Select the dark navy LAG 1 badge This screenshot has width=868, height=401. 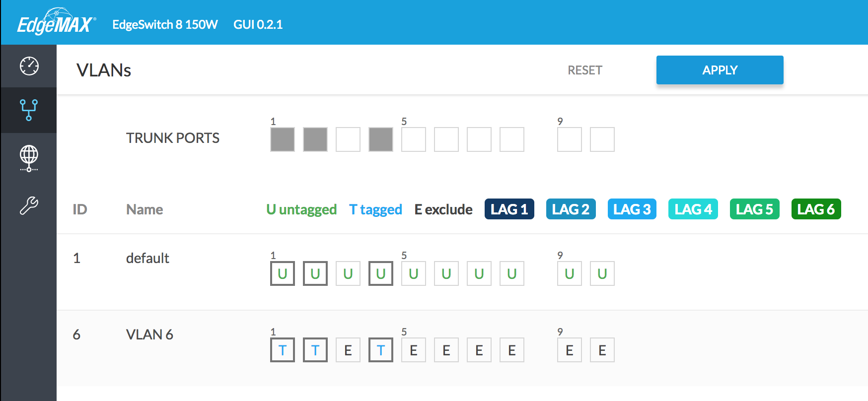tap(509, 209)
